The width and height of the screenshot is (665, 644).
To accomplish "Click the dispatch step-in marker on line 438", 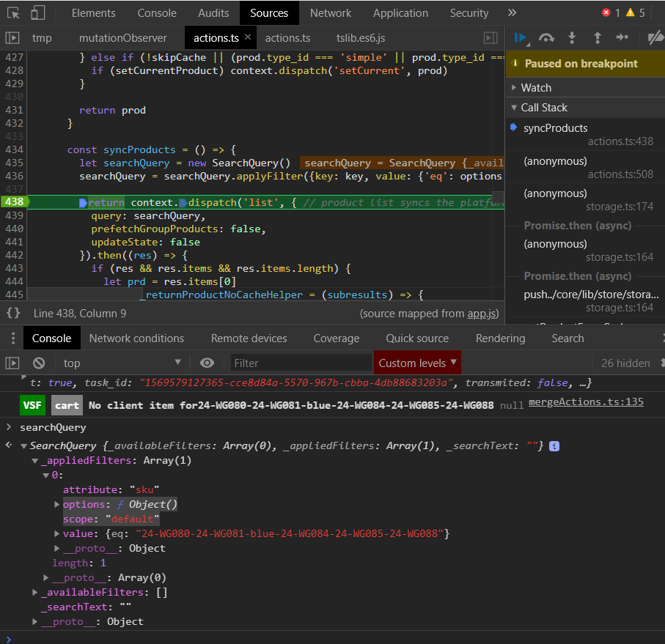I will pyautogui.click(x=183, y=203).
